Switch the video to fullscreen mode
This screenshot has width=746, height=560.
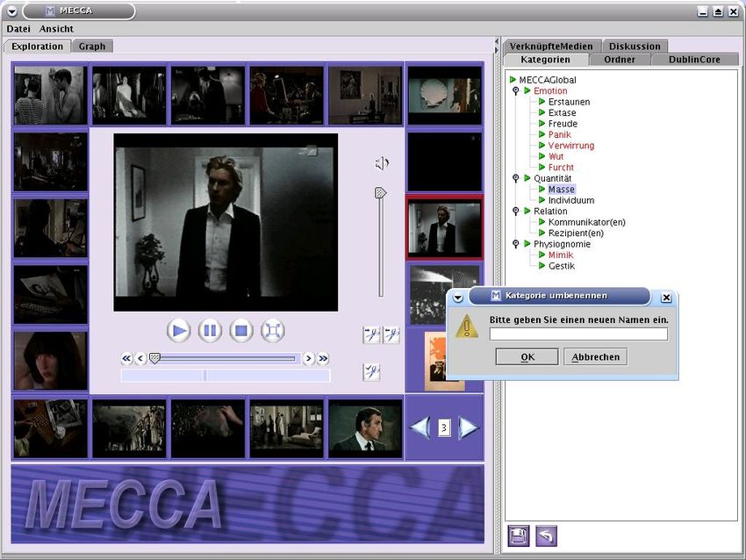[x=273, y=330]
